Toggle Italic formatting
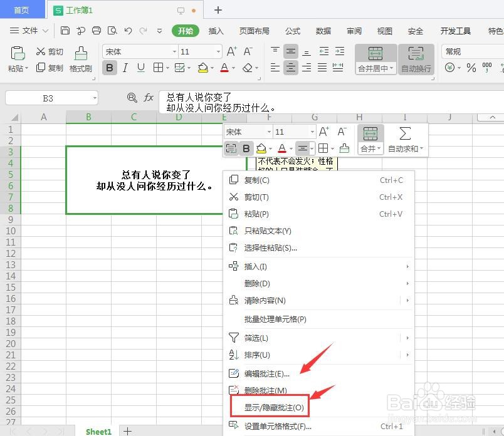504x436 pixels. [x=125, y=68]
